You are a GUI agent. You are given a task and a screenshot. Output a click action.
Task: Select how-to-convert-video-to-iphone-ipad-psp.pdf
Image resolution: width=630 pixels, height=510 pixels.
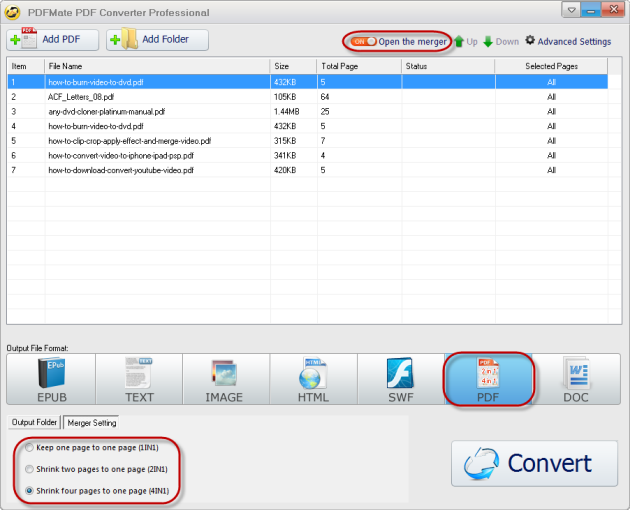308,156
